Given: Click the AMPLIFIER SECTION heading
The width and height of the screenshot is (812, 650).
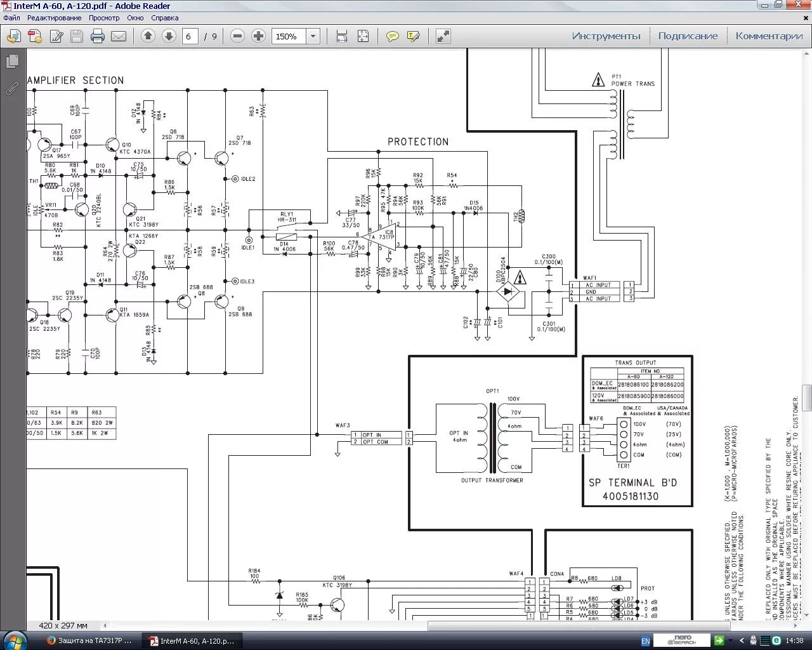Looking at the screenshot, I should [75, 81].
